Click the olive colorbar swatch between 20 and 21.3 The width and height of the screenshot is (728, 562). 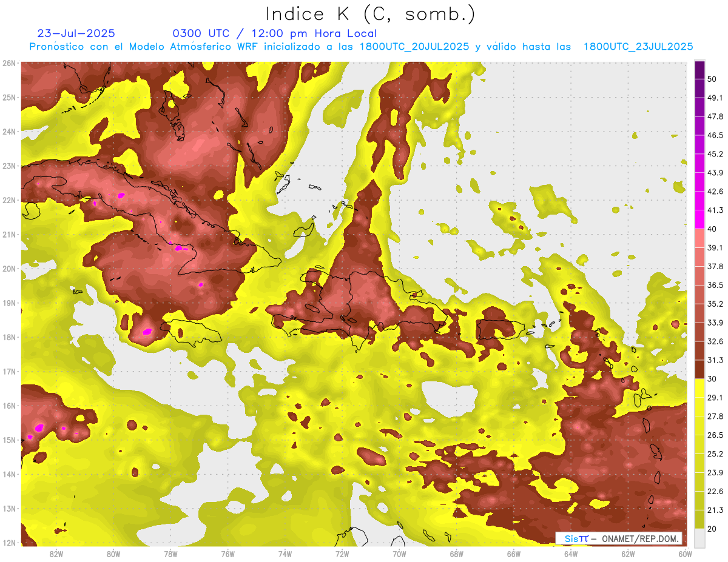(x=699, y=520)
